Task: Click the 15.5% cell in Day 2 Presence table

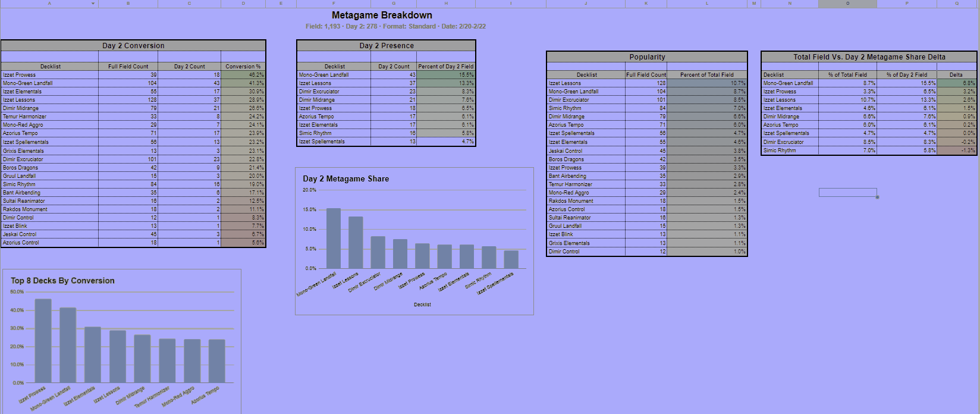Action: [446, 75]
